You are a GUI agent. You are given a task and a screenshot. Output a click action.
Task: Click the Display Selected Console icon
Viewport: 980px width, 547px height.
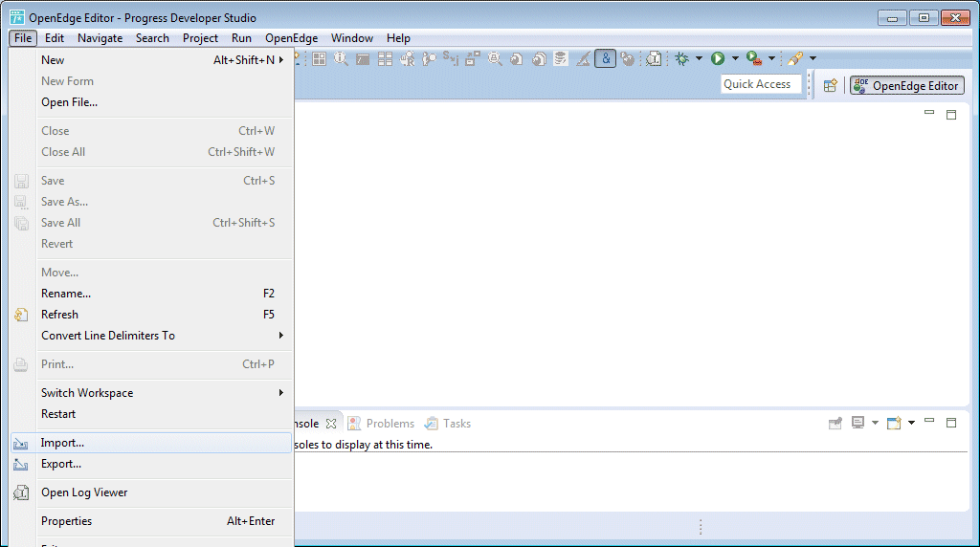[x=858, y=423]
